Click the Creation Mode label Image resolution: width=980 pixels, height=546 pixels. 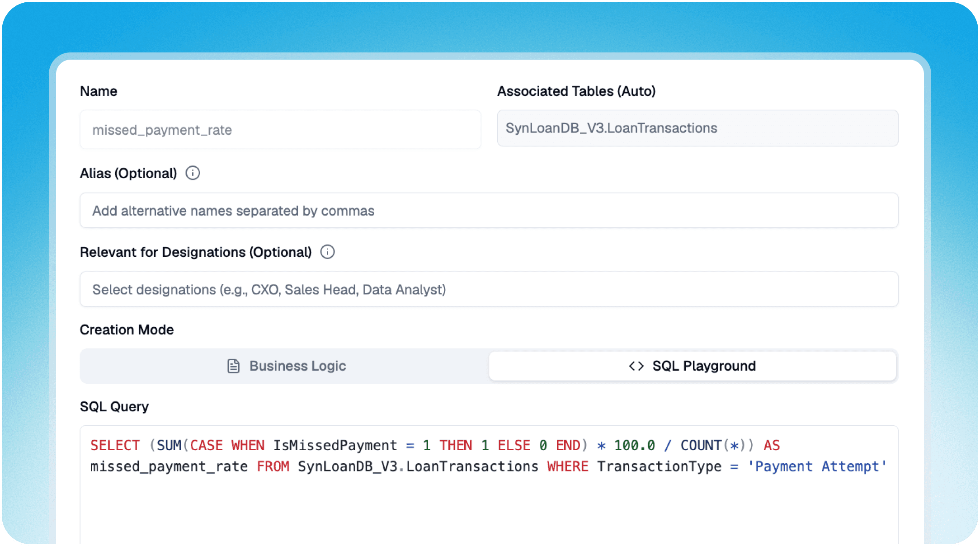(x=127, y=329)
